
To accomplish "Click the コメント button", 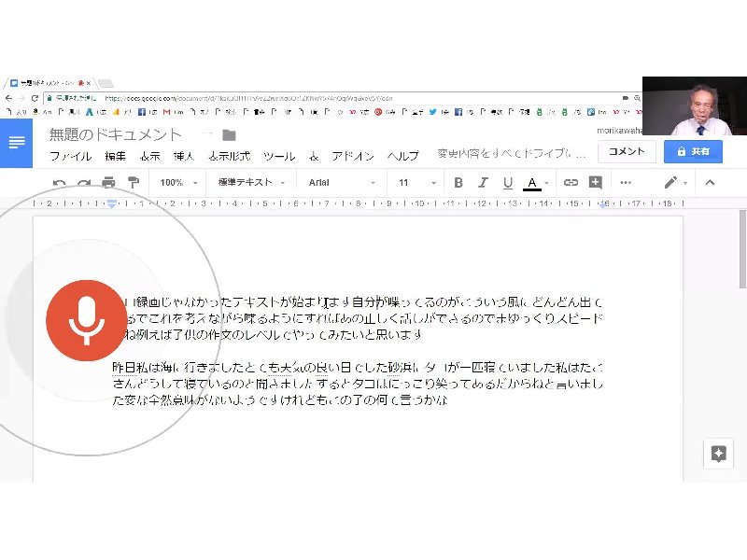I will 627,151.
